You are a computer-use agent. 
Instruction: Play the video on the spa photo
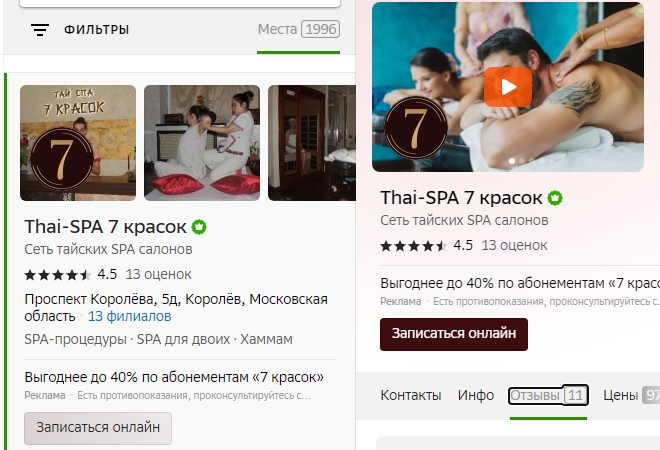click(x=508, y=87)
